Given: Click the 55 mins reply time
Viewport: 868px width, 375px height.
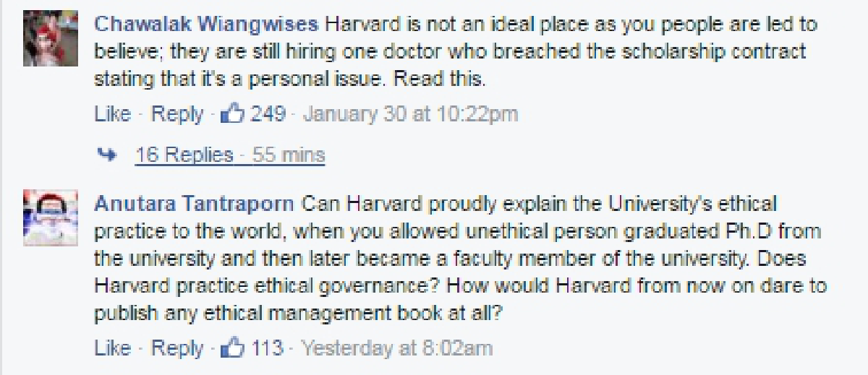Looking at the screenshot, I should click(294, 155).
